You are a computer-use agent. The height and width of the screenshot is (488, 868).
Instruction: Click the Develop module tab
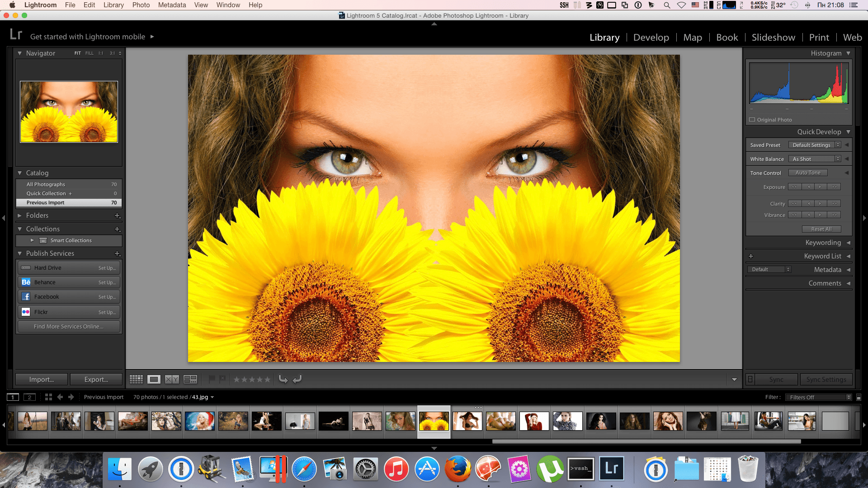click(651, 37)
